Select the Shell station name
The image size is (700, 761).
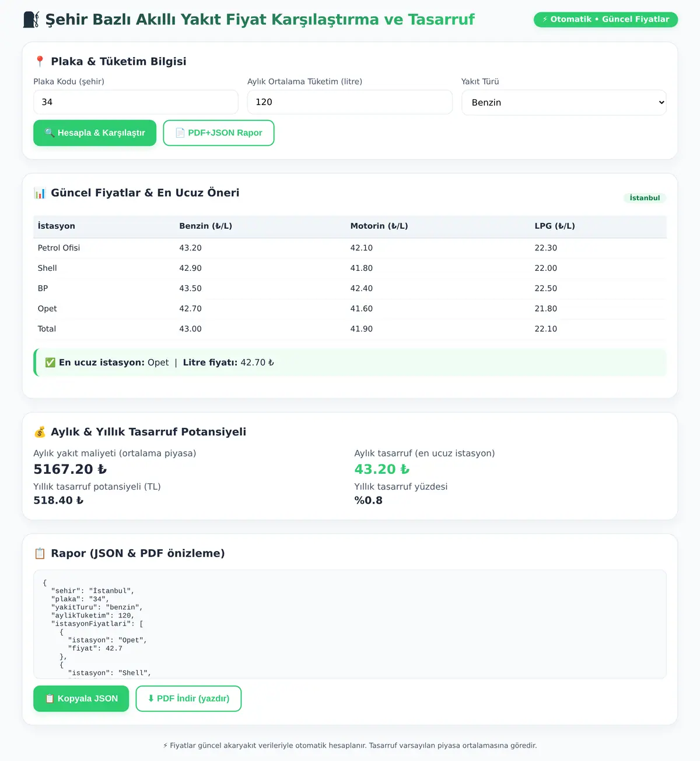click(x=47, y=268)
